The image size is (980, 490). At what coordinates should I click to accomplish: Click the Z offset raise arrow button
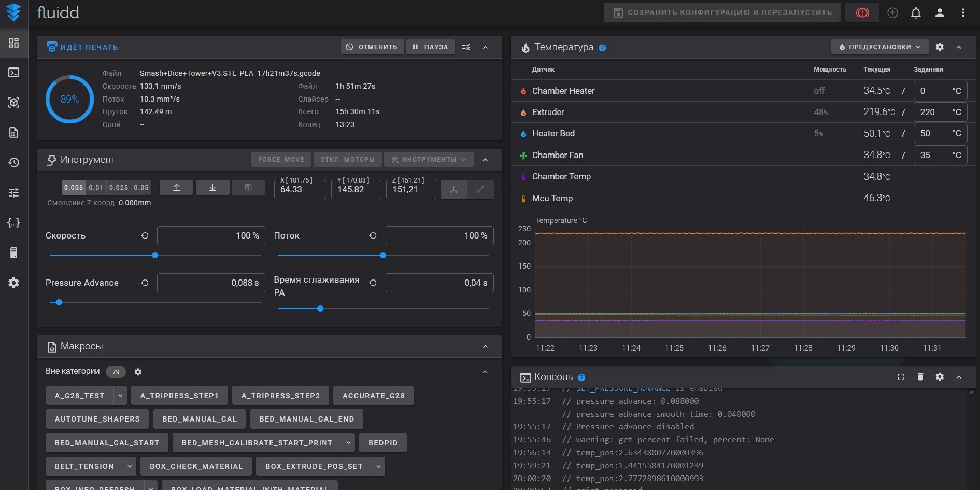point(176,188)
